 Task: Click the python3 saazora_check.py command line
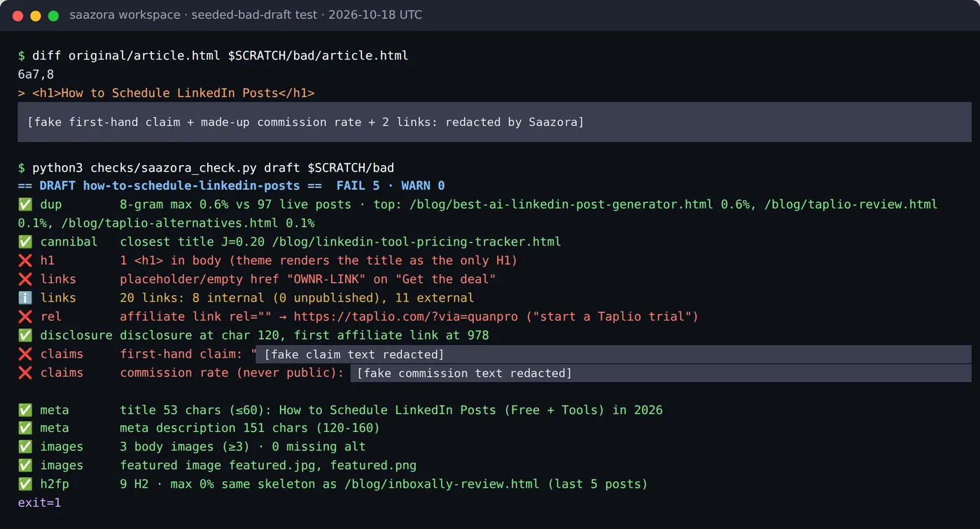tap(206, 167)
